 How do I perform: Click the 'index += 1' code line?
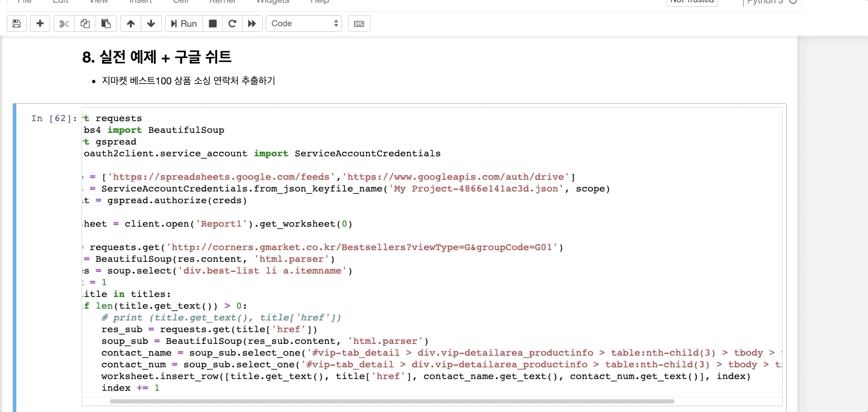tap(131, 388)
